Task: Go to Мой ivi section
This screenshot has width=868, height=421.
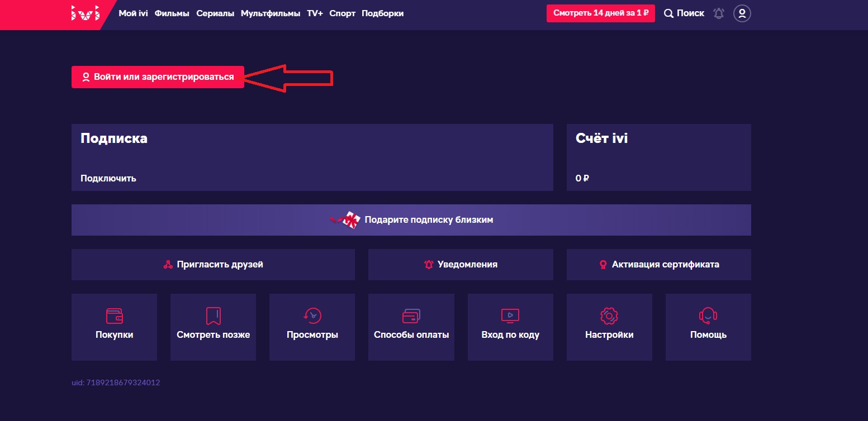Action: click(x=133, y=13)
